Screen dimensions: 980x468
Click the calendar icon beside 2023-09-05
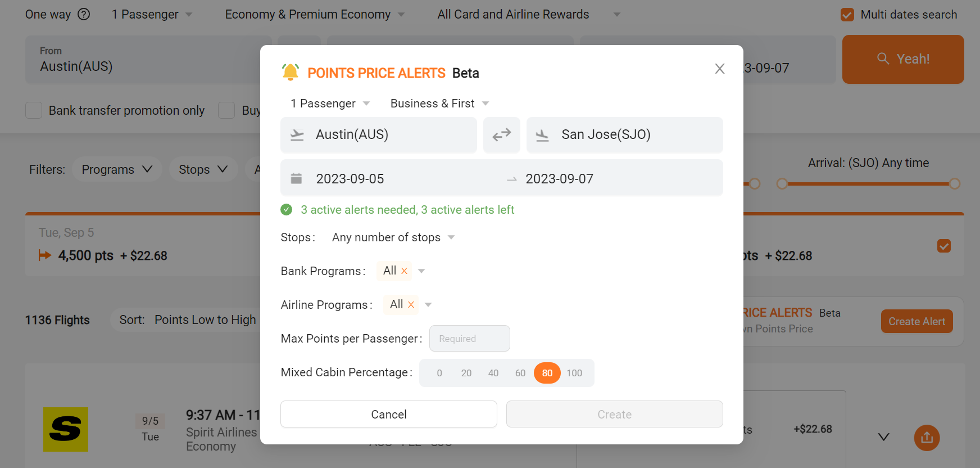pos(296,179)
